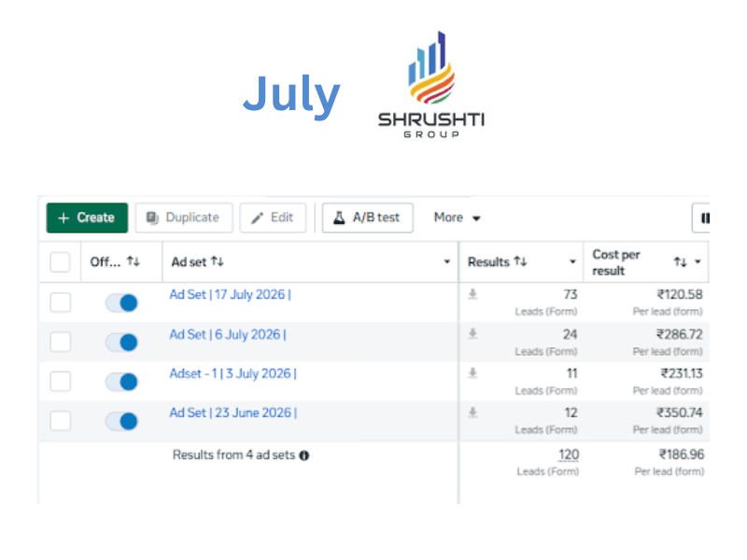Open the Adset - 1 | 3 July 2026 link
Screen dimensions: 747x560
click(233, 374)
